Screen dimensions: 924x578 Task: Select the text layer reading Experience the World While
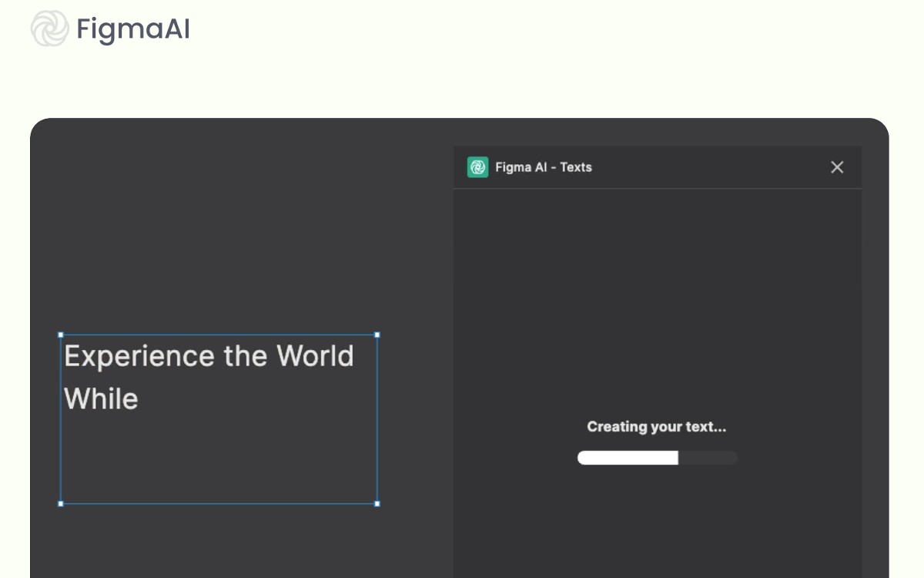[x=208, y=378]
